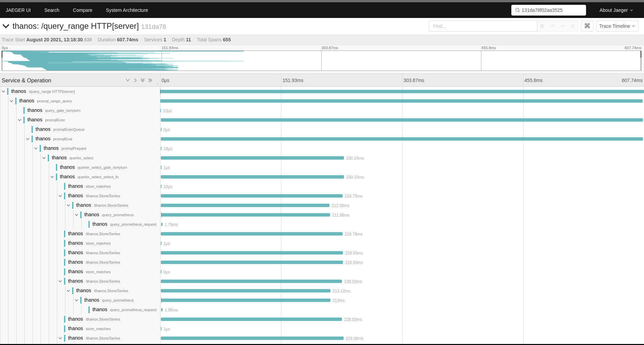Expand one level with single down chevron
The image size is (644, 345).
(x=128, y=80)
